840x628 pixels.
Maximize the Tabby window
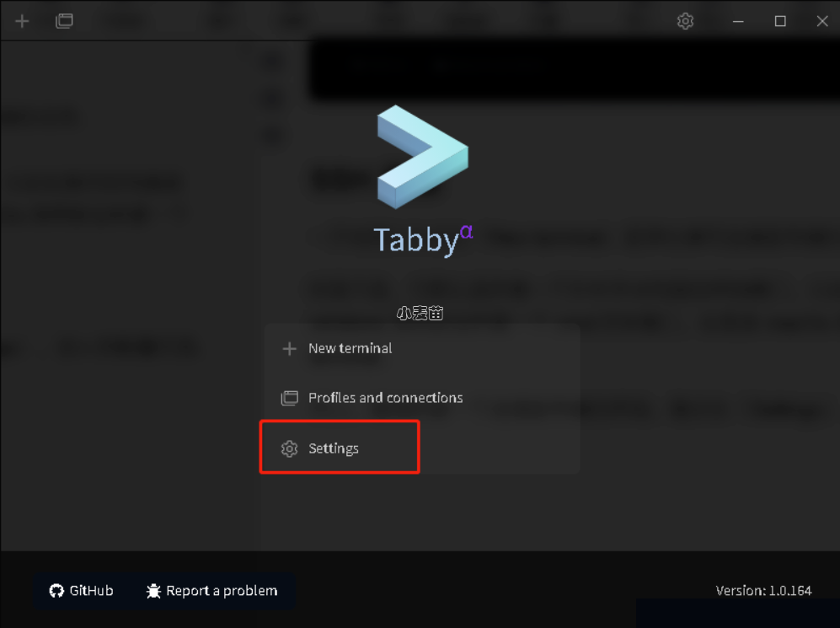pos(780,21)
